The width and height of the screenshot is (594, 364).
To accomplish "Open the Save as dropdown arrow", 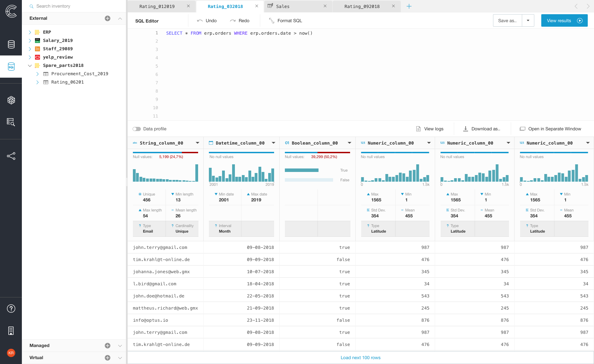I will coord(528,21).
